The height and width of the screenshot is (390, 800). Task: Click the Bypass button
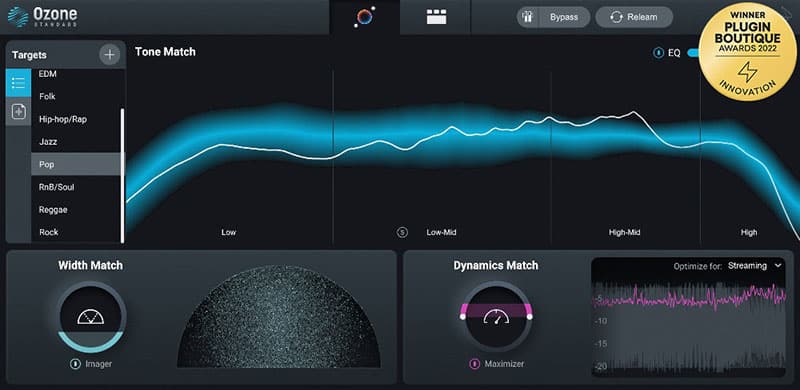pyautogui.click(x=564, y=17)
